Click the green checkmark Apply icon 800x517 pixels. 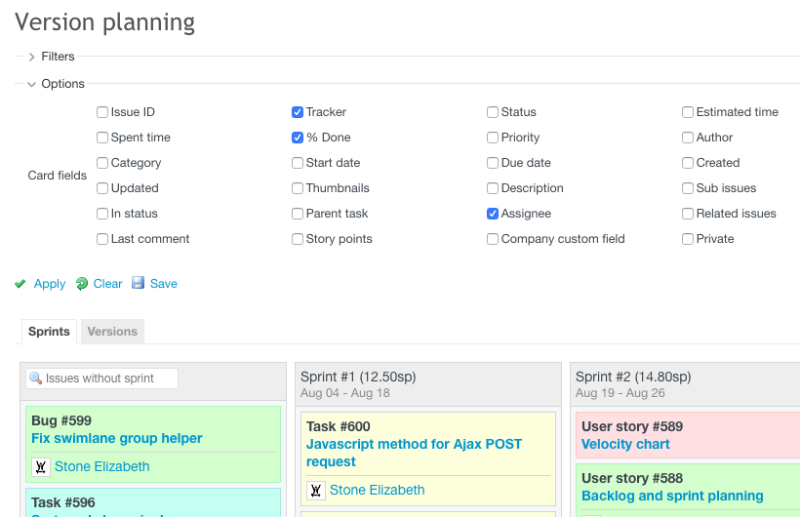point(20,284)
